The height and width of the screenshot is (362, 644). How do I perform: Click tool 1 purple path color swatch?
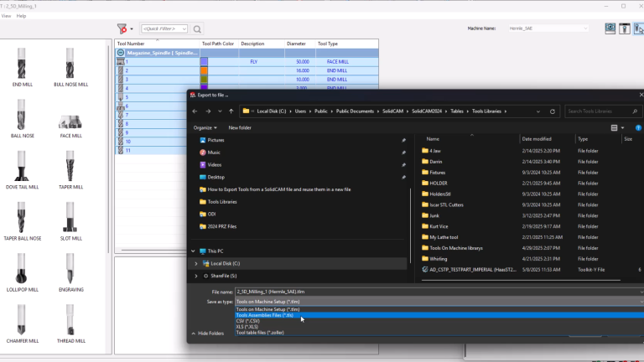click(x=204, y=61)
